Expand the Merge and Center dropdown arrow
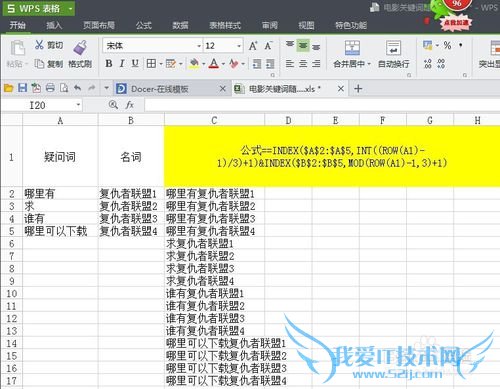This screenshot has width=500, height=389. click(x=369, y=64)
